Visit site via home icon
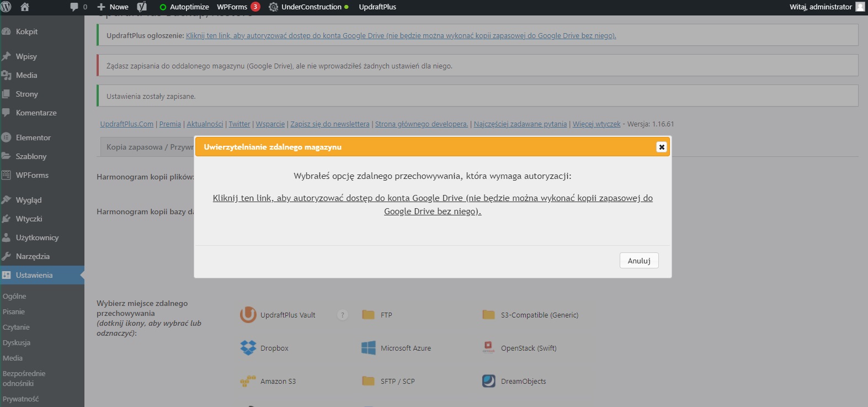 coord(24,7)
